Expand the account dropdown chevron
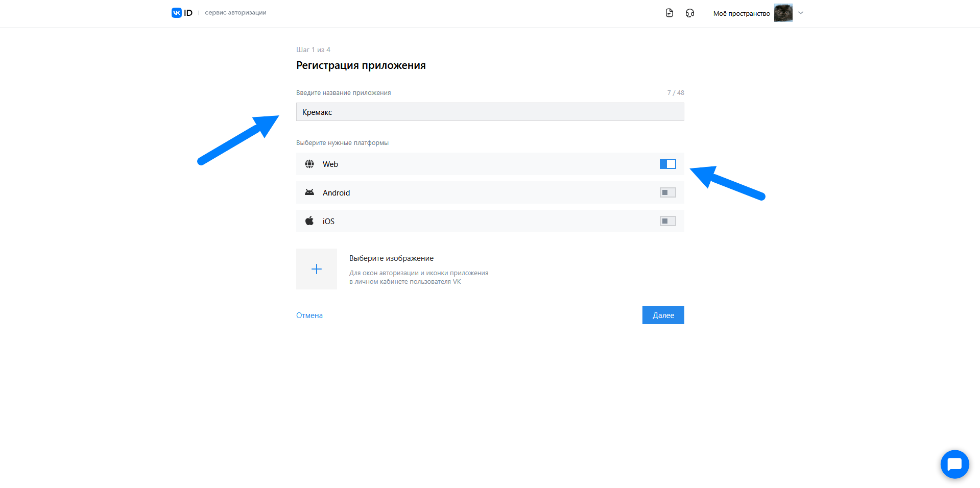This screenshot has width=980, height=488. 801,13
